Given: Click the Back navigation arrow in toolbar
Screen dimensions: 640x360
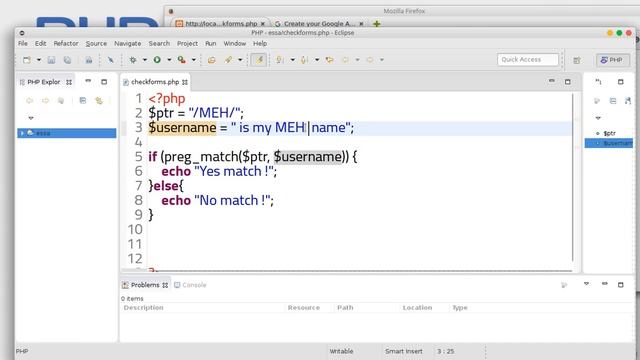Looking at the screenshot, I should pyautogui.click(x=346, y=60).
